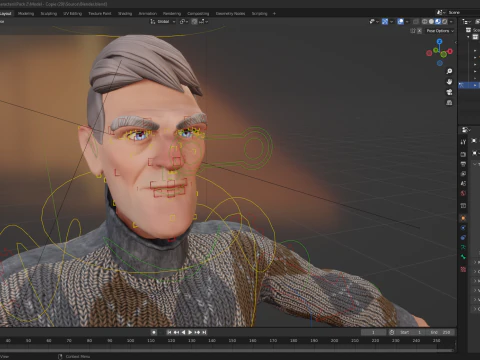Screen dimensions: 480x360
Task: Collapse the Scene Collection tree arrow
Action: click(x=468, y=37)
